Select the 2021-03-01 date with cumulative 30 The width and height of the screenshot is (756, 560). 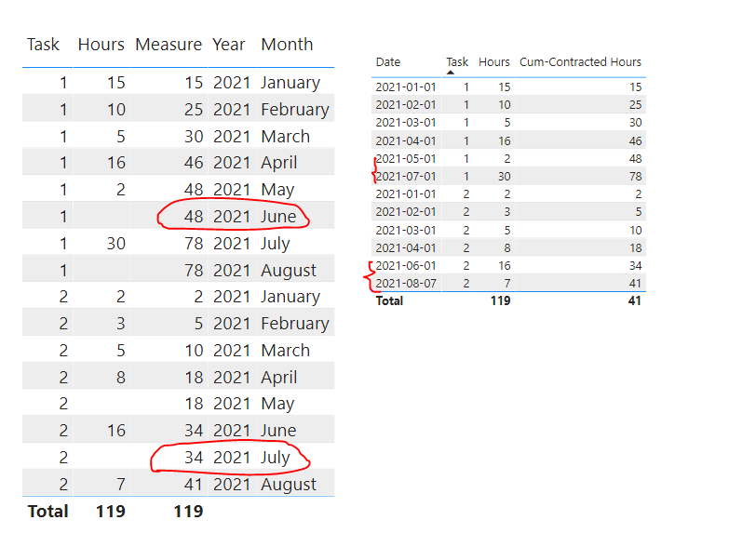point(406,123)
